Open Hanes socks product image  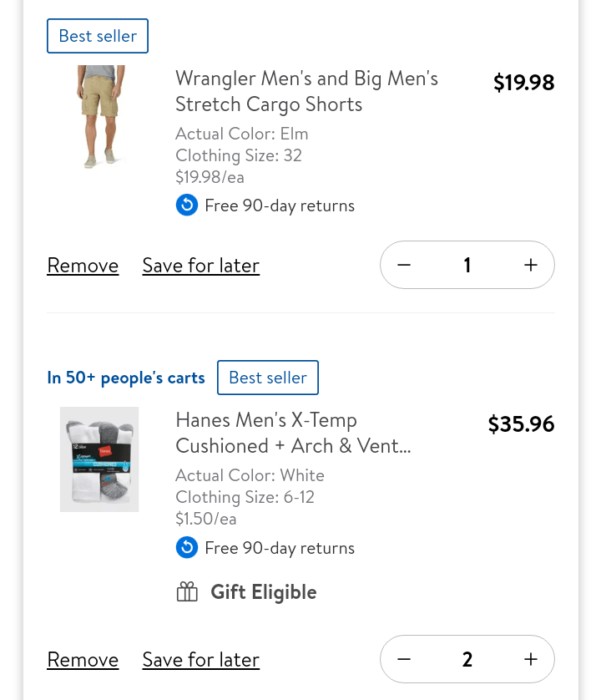(x=99, y=459)
